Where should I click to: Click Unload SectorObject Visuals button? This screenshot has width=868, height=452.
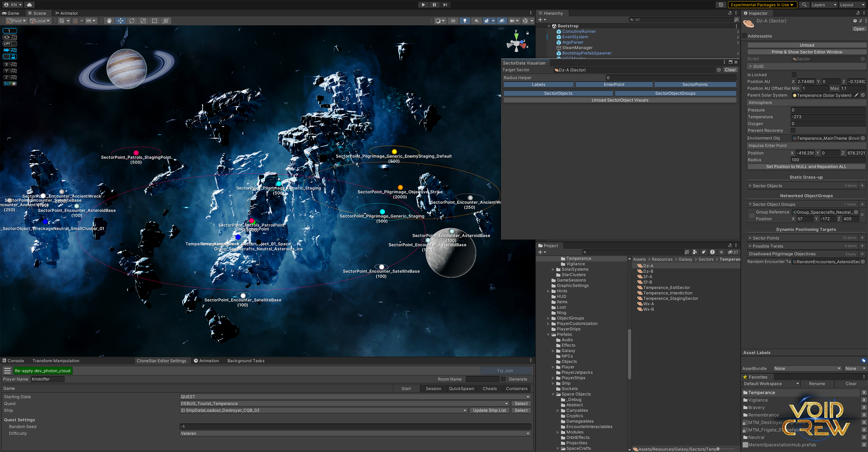tap(620, 100)
